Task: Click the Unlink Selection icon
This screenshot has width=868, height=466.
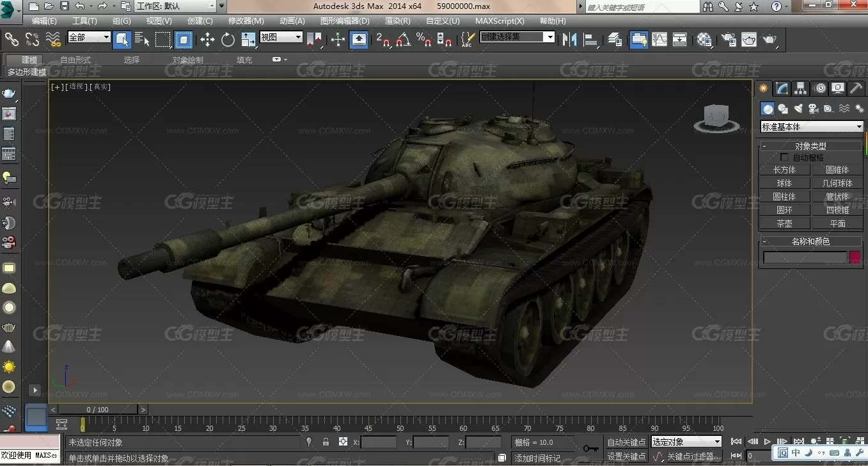Action: coord(32,40)
